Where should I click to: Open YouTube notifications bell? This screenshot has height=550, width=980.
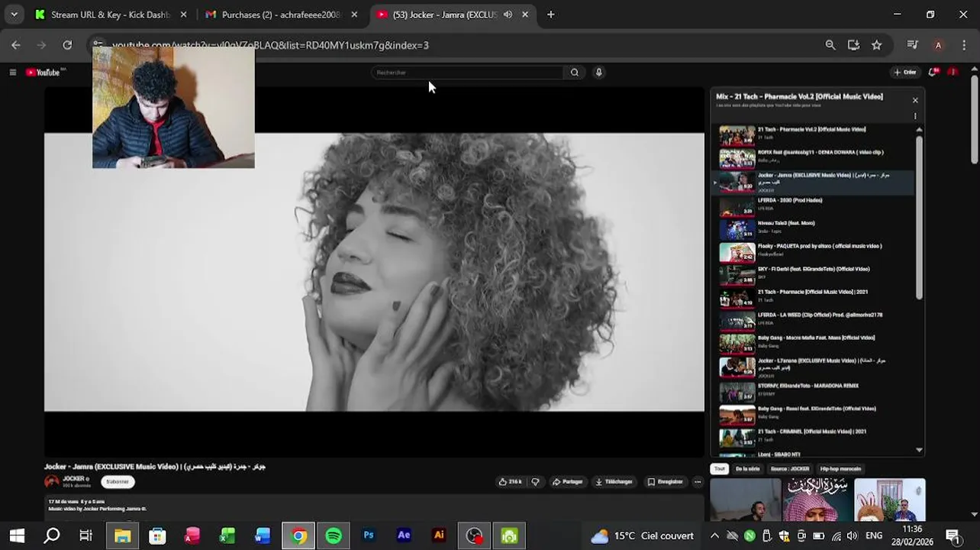point(932,73)
